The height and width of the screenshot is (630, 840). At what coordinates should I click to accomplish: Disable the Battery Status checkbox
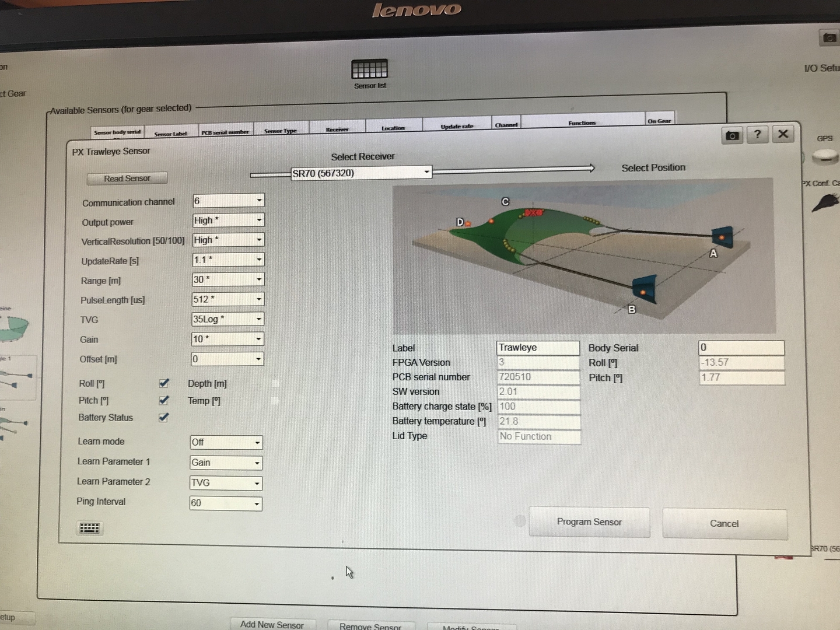(x=164, y=418)
